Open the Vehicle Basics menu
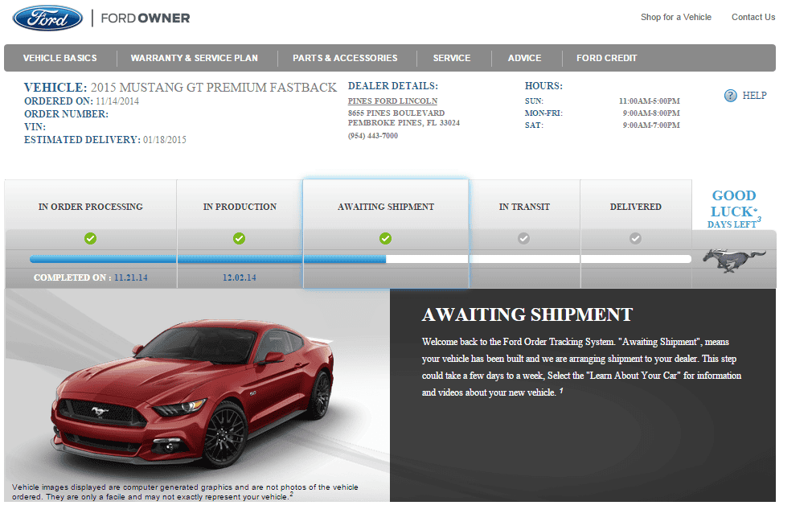Viewport: 812px width, 526px height. click(x=60, y=58)
